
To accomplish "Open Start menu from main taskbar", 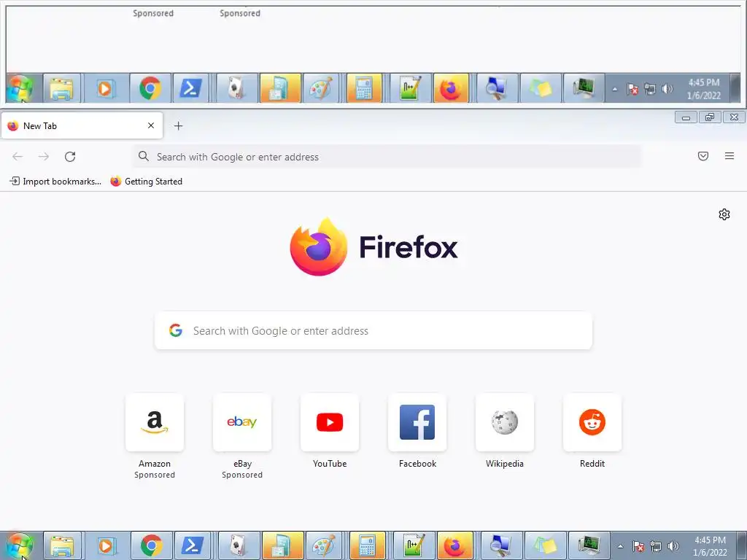I will point(20,546).
